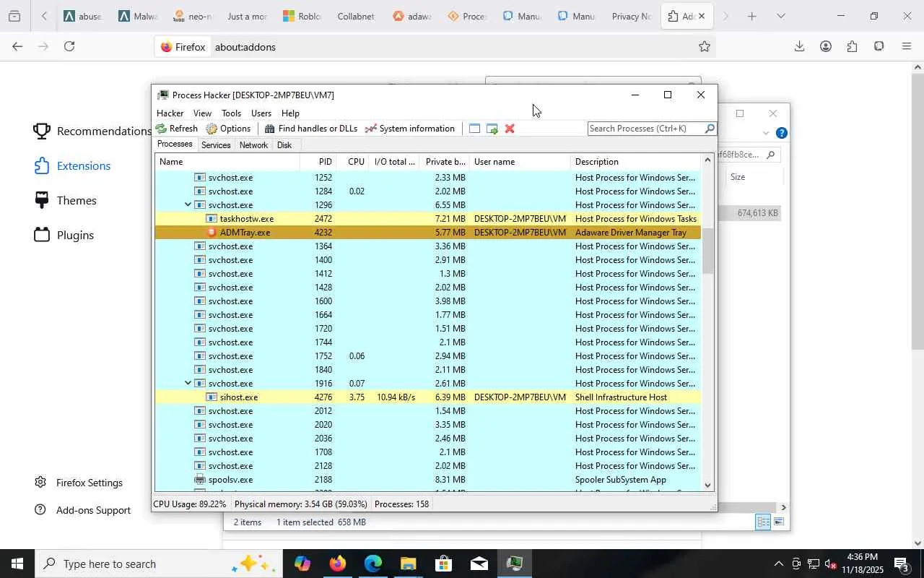Open Microsoft Edge from the taskbar

pos(373,564)
